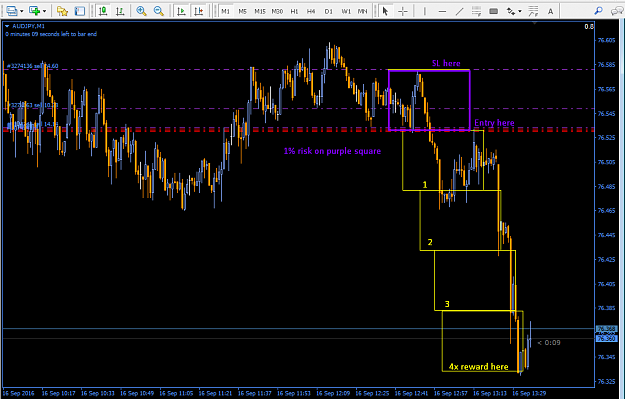
Task: Select the '1% risk on purple square' label
Action: coord(332,151)
